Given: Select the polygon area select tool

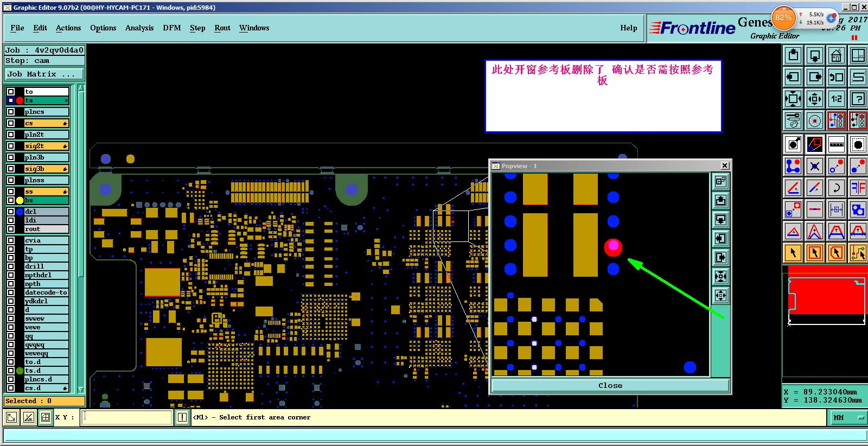Looking at the screenshot, I should click(837, 253).
